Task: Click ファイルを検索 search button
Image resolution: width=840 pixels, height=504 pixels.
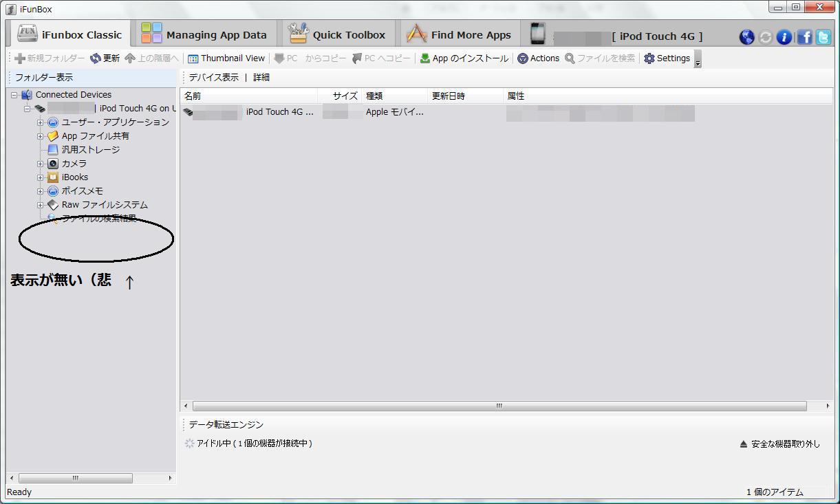Action: (600, 58)
